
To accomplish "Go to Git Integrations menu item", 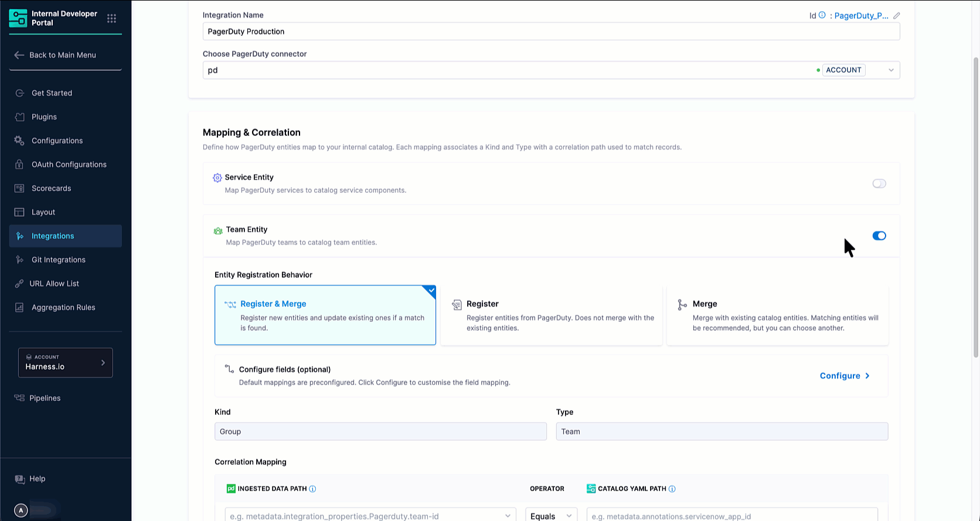I will coord(58,260).
